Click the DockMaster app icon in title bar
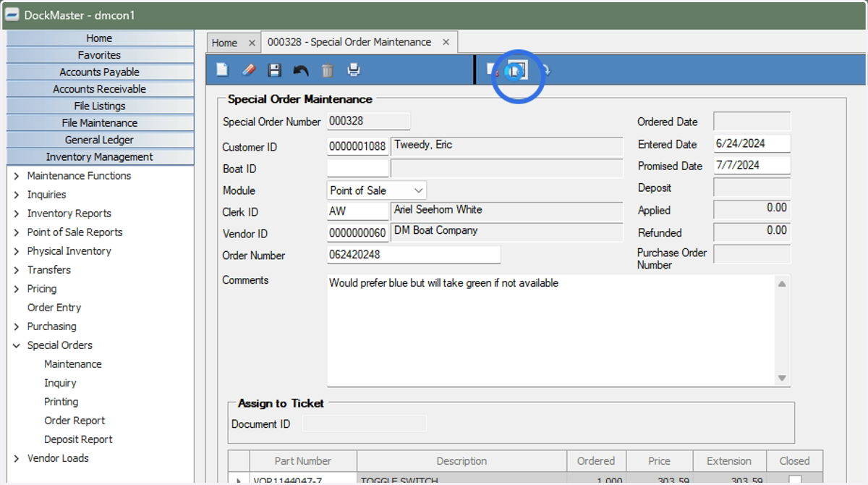 click(12, 14)
